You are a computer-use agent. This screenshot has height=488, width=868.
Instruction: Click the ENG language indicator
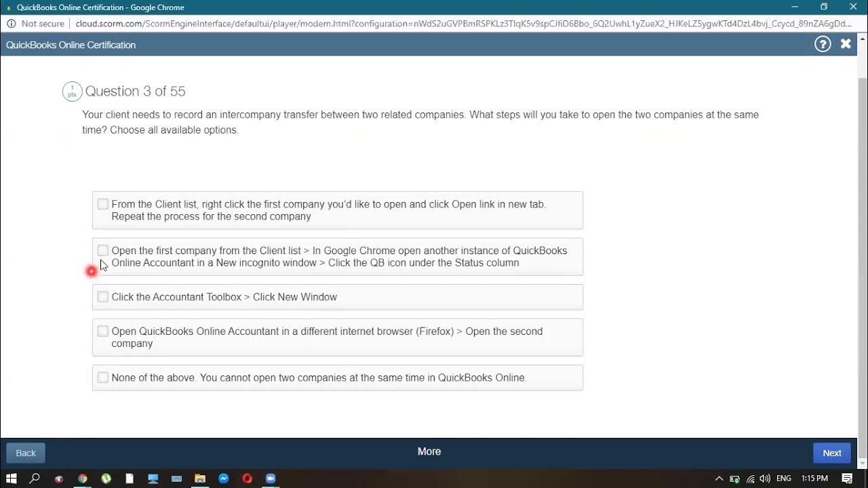[784, 479]
